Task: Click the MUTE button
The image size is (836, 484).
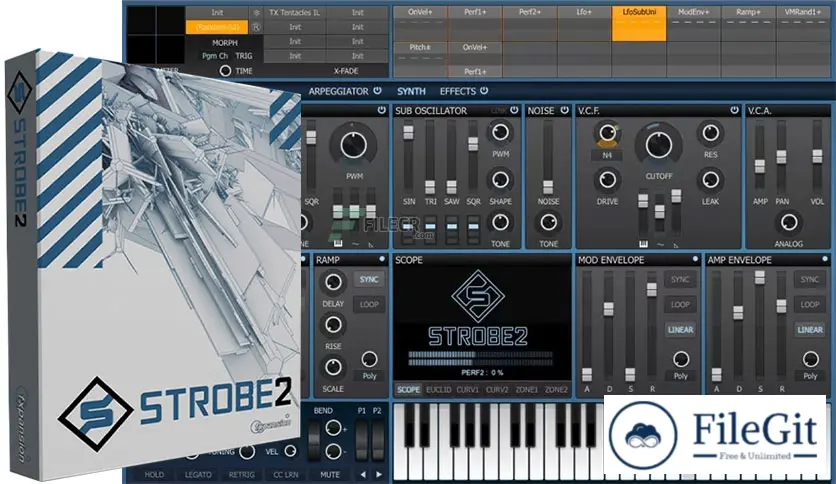Action: click(x=330, y=474)
